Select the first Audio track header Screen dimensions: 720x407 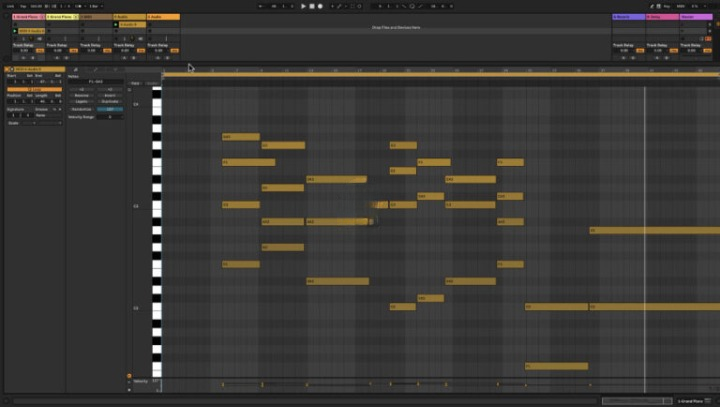click(129, 17)
